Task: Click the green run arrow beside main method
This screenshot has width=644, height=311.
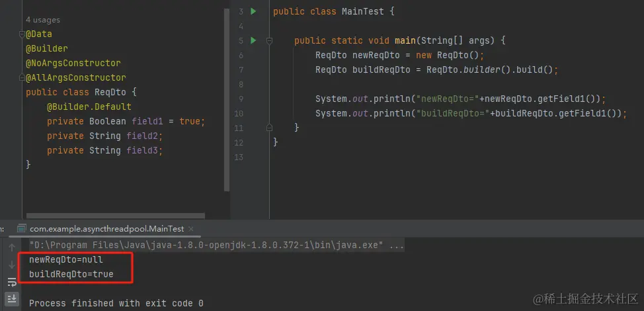Action: click(253, 40)
